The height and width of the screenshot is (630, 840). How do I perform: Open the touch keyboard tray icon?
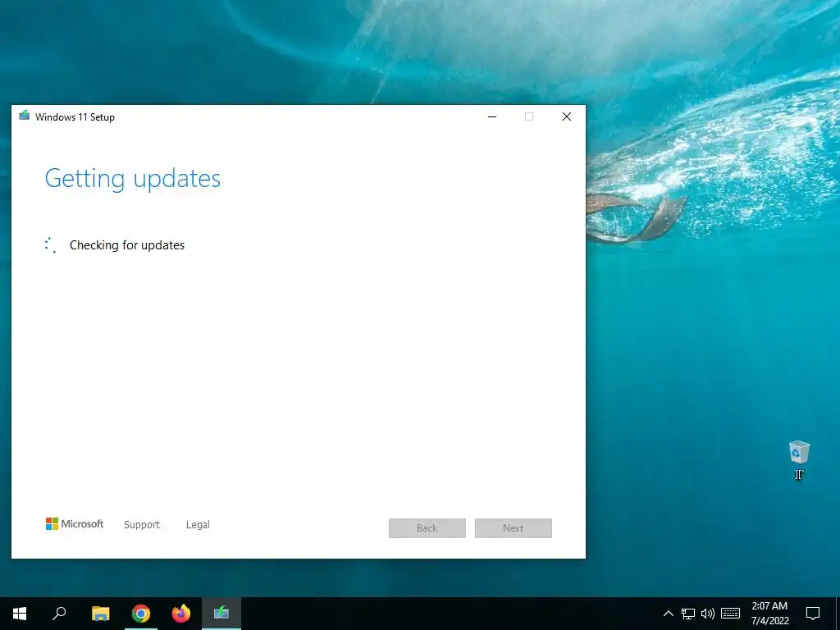coord(730,614)
